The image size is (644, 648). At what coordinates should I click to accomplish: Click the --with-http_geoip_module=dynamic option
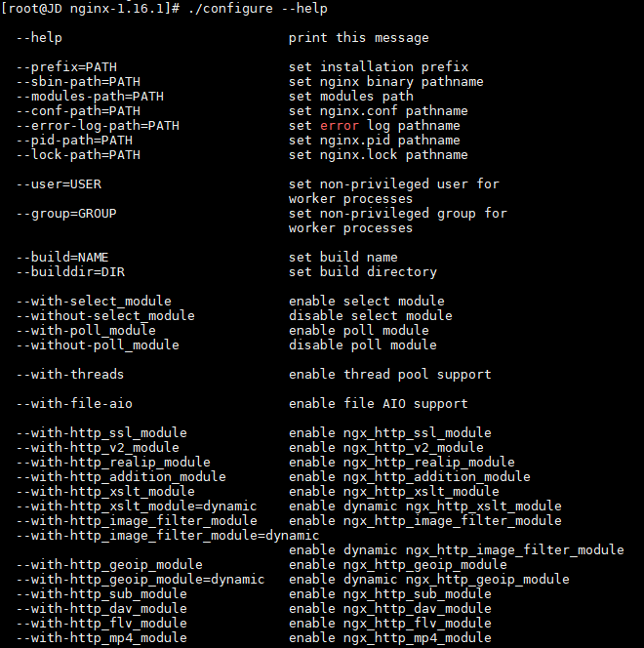pyautogui.click(x=141, y=580)
